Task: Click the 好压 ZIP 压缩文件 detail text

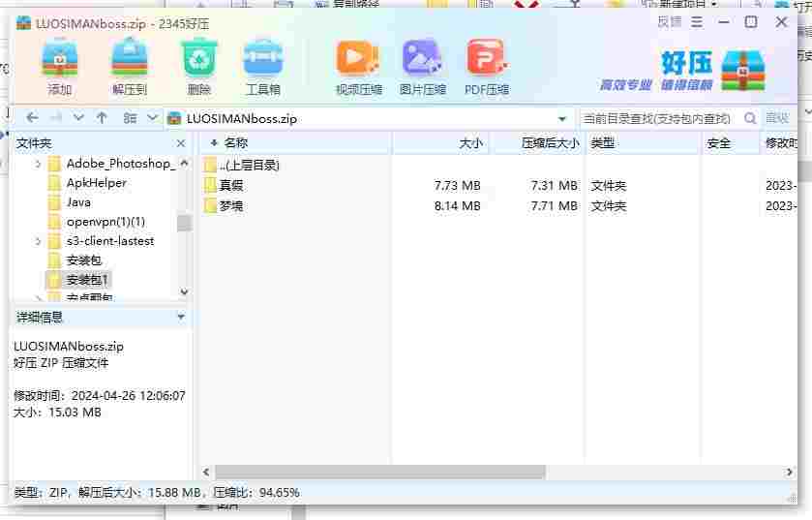Action: click(61, 363)
